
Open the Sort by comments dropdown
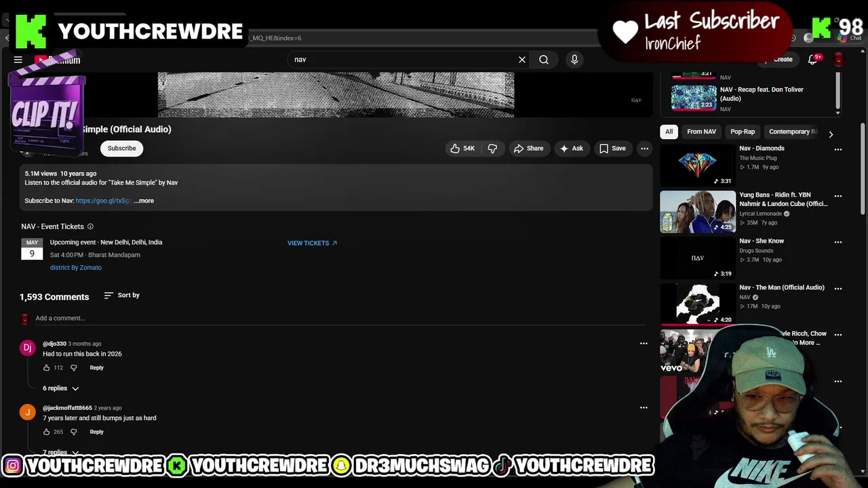122,296
